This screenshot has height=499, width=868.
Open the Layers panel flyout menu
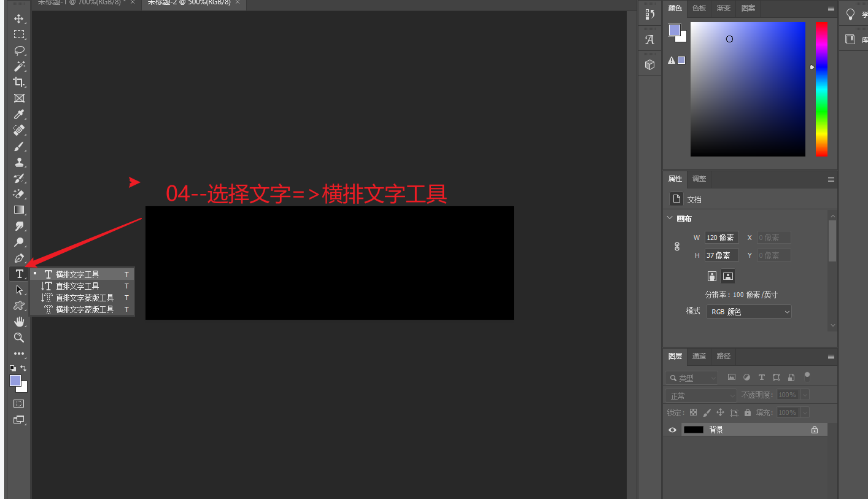[x=831, y=357]
